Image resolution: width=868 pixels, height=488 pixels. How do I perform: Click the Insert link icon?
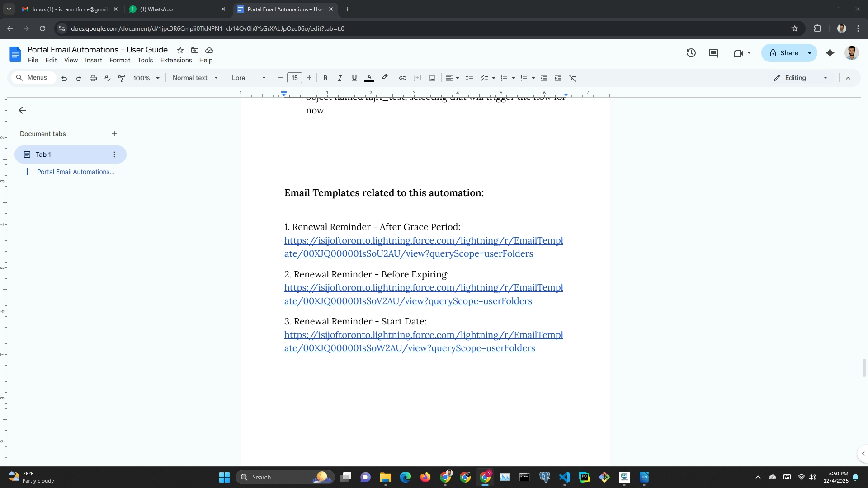click(x=402, y=78)
